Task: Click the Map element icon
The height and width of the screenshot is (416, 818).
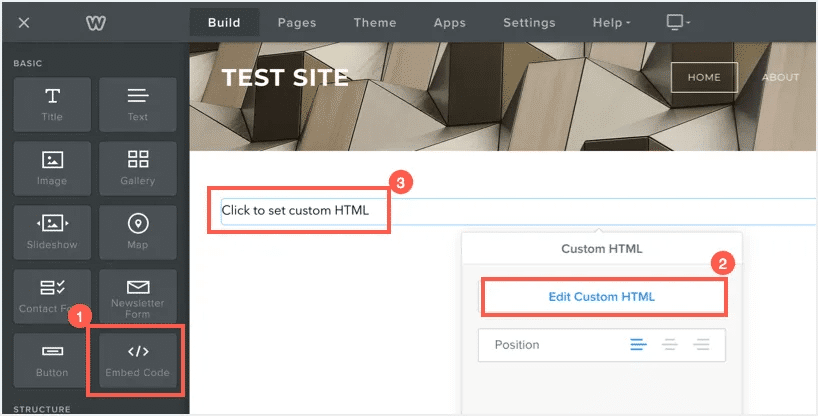Action: tap(138, 232)
